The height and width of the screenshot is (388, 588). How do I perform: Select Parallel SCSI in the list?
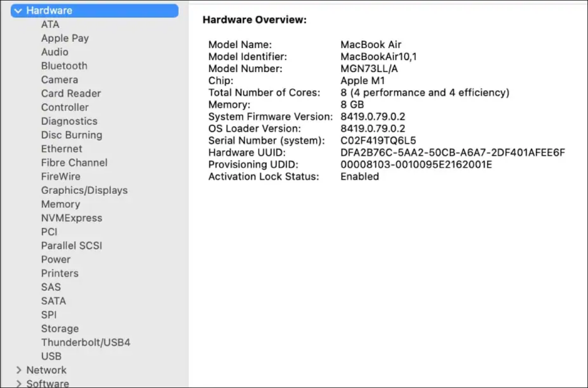click(72, 246)
